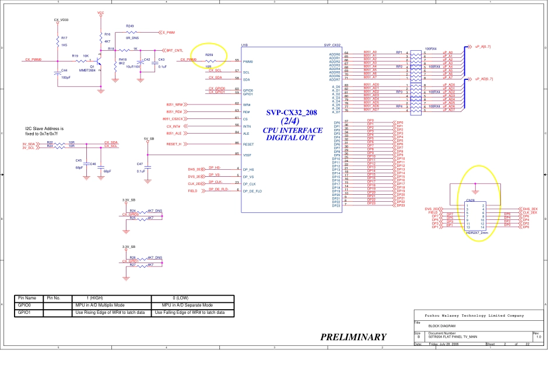The image size is (554, 392).
Task: Select the "BLOCK DIAGRAM" title field
Action: (442, 326)
